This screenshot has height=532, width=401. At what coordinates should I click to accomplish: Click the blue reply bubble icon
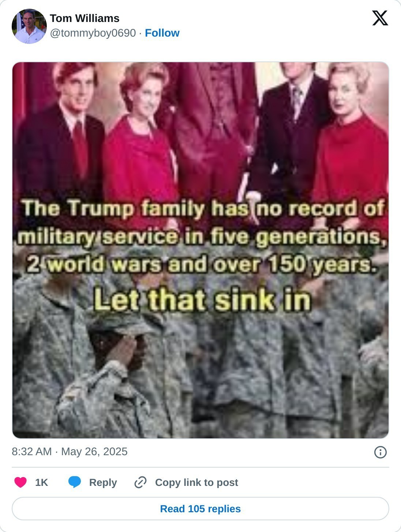coord(75,482)
